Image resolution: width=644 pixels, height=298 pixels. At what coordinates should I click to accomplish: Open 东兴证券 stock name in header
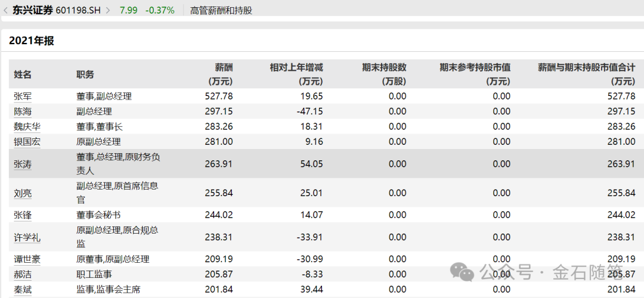point(33,10)
